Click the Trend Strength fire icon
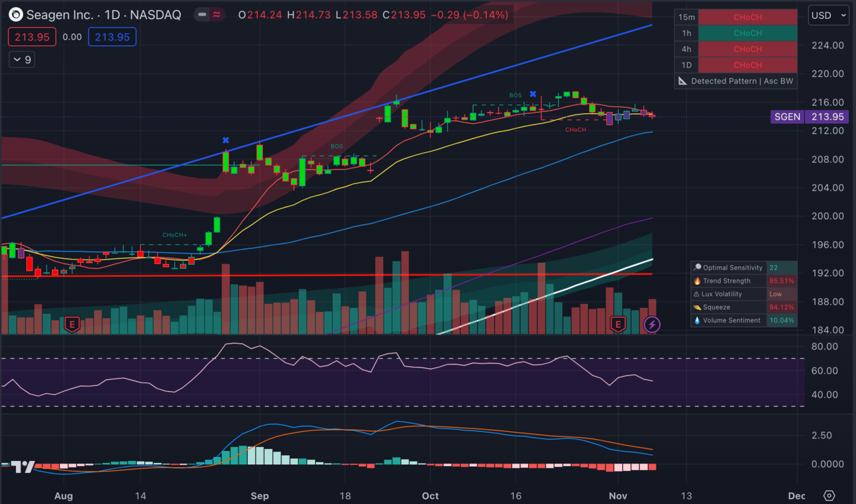The image size is (856, 504). tap(696, 281)
